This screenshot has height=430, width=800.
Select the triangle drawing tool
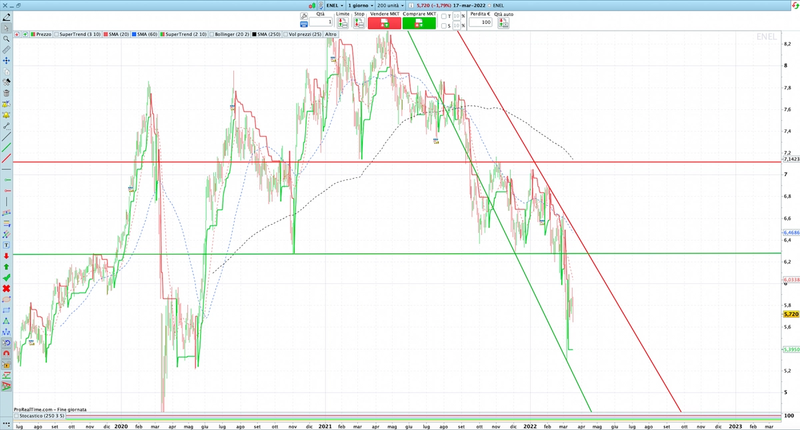(6, 321)
